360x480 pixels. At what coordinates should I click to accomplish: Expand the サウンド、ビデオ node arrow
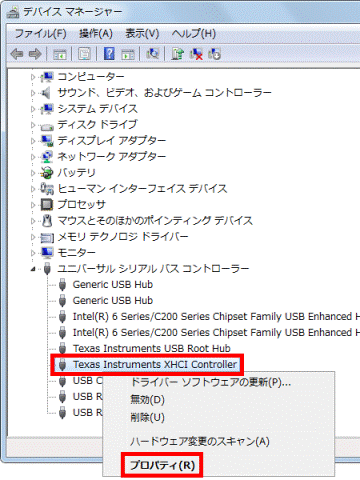point(33,93)
